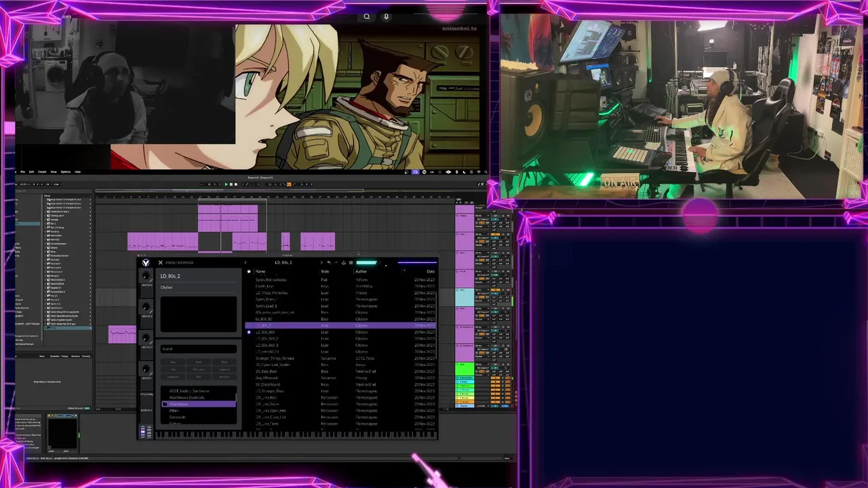868x488 pixels.
Task: Click the Macro 2 knob in Vital
Action: 146,307
